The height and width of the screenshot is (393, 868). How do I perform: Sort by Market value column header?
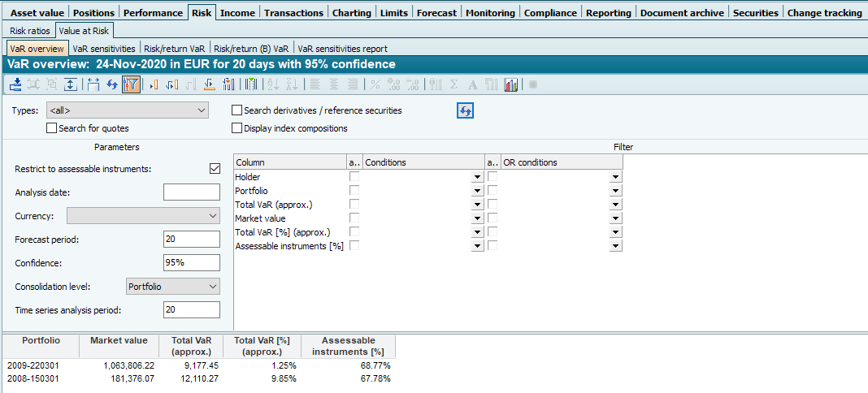click(x=119, y=341)
